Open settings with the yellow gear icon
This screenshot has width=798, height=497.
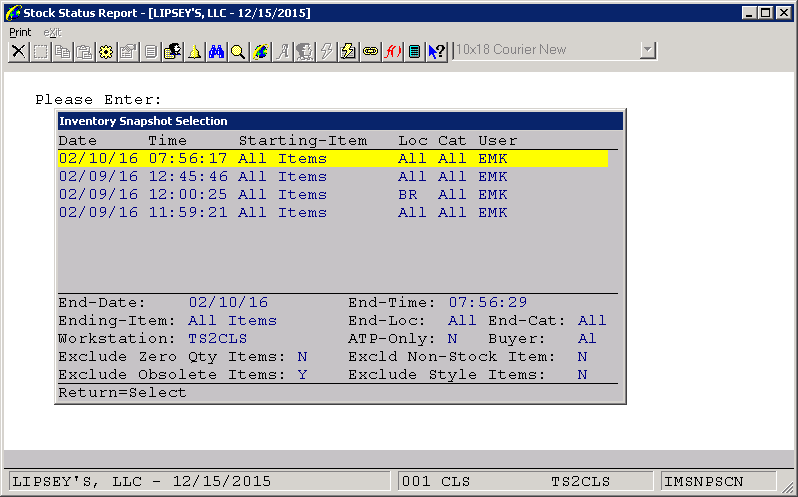(106, 51)
